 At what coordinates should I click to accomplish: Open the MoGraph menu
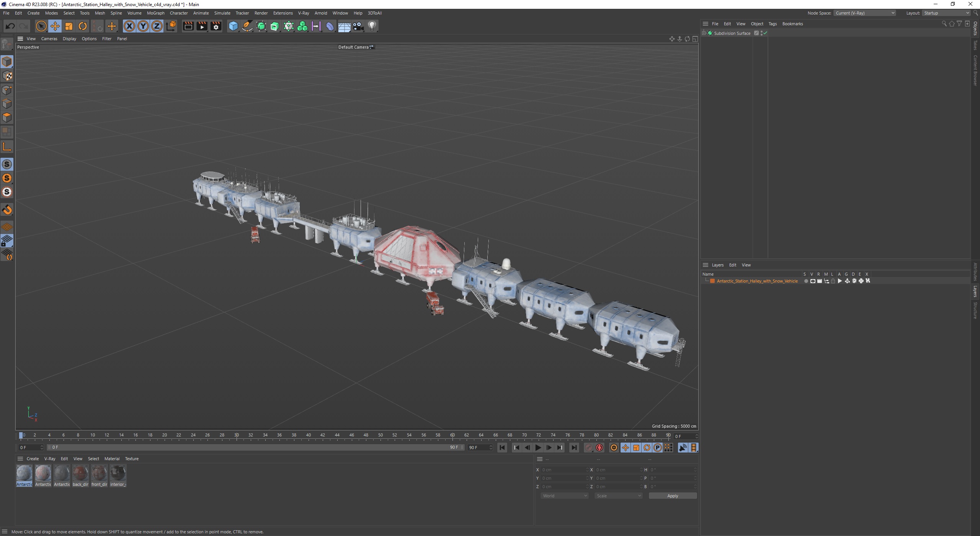155,13
